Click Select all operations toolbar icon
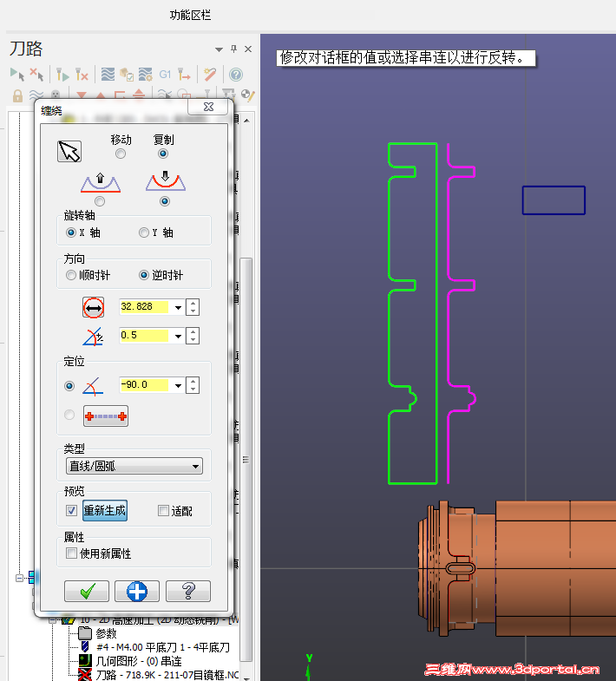Screen dimensions: 616x681 (x=17, y=75)
